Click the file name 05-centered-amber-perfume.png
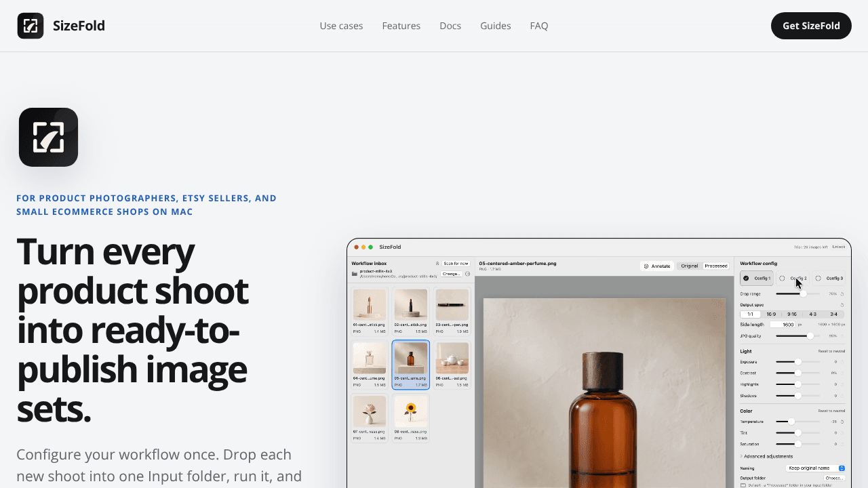This screenshot has width=868, height=488. point(517,263)
